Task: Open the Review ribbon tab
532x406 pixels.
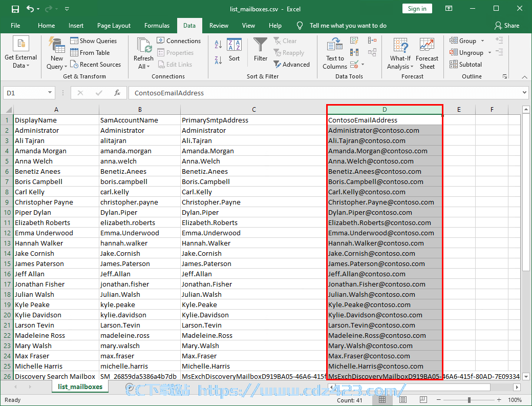Action: pos(219,26)
